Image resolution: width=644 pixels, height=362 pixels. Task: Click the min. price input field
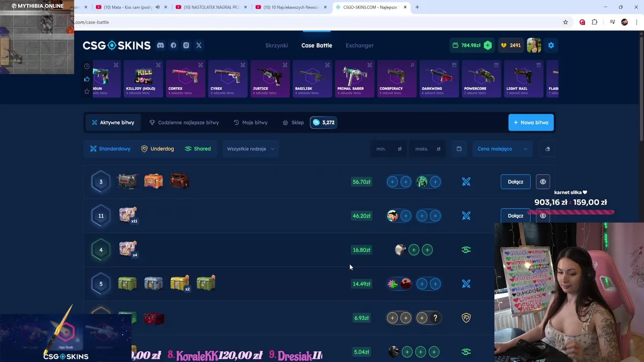[389, 149]
